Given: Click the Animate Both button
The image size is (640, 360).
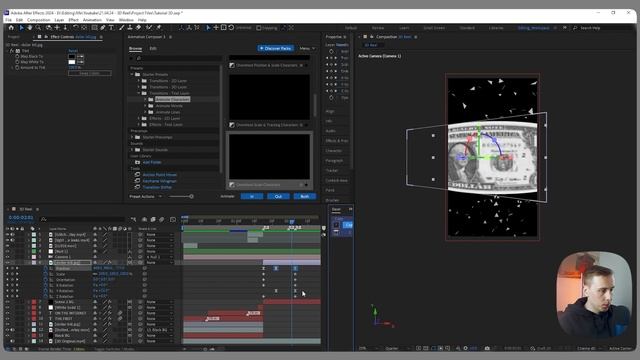Looking at the screenshot, I should coord(304,196).
